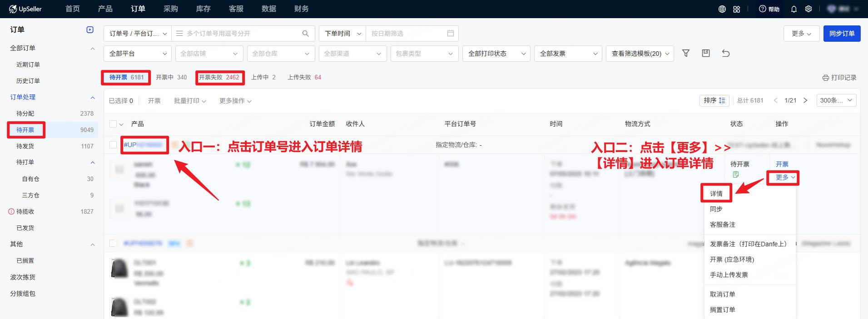Open the 产品 top menu
Screen dimensions: 868x319
click(x=105, y=9)
